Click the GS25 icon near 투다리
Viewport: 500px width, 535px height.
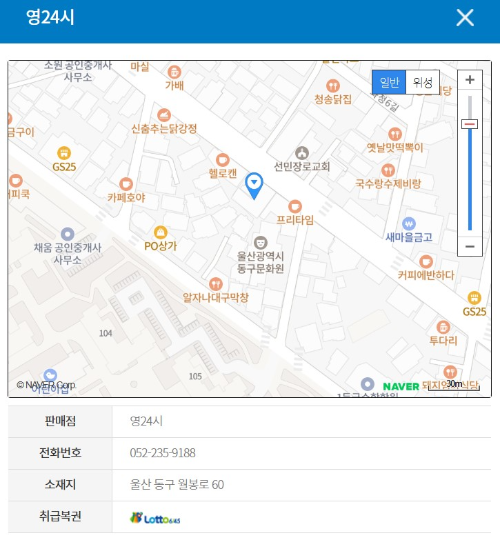[x=474, y=298]
